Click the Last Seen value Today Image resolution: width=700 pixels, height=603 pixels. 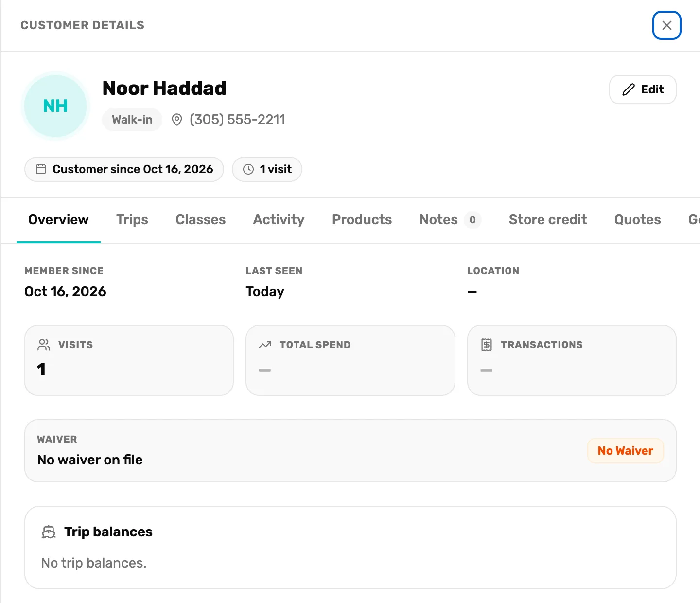(x=265, y=292)
